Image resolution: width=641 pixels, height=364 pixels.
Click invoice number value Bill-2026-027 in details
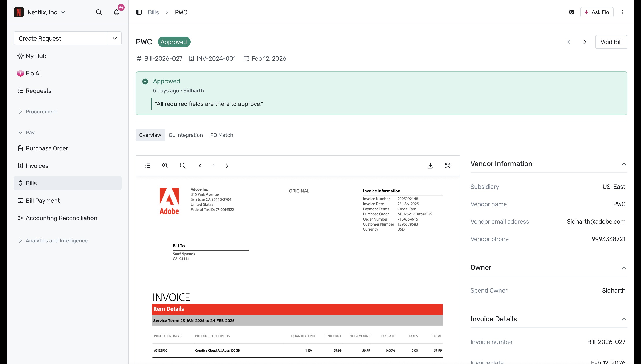[606, 342]
